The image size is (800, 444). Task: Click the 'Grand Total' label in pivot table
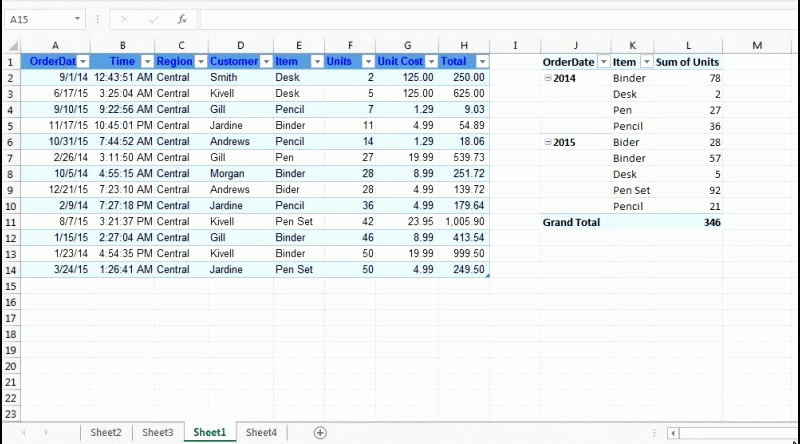coord(571,223)
